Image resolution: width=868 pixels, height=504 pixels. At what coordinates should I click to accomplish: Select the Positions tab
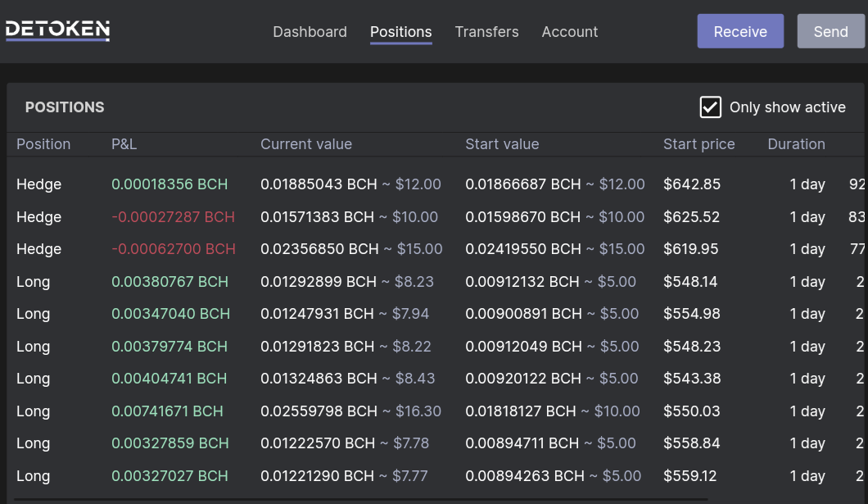coord(400,32)
